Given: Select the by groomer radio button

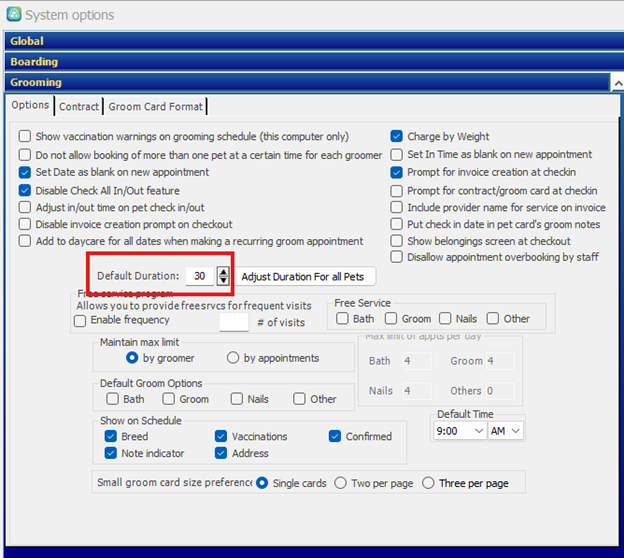Looking at the screenshot, I should pyautogui.click(x=132, y=358).
